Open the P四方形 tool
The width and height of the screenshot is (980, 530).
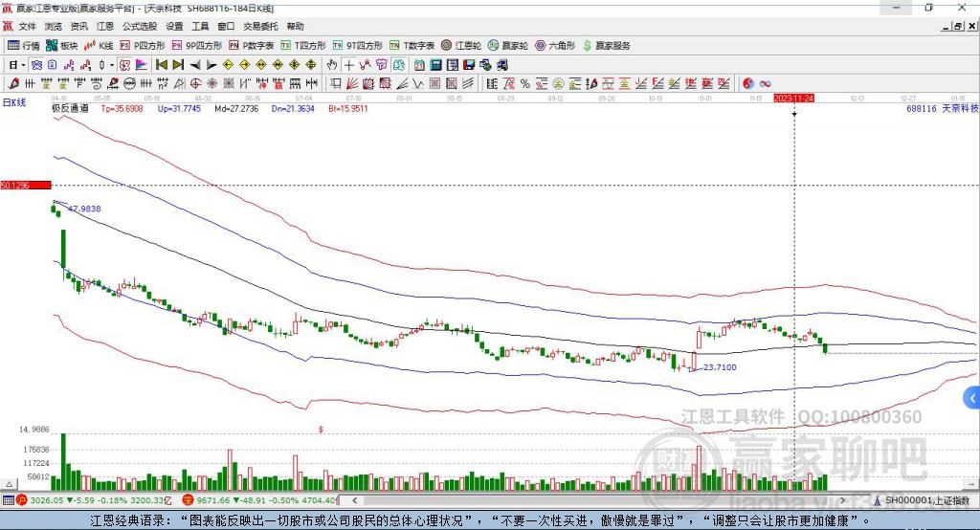pos(143,46)
